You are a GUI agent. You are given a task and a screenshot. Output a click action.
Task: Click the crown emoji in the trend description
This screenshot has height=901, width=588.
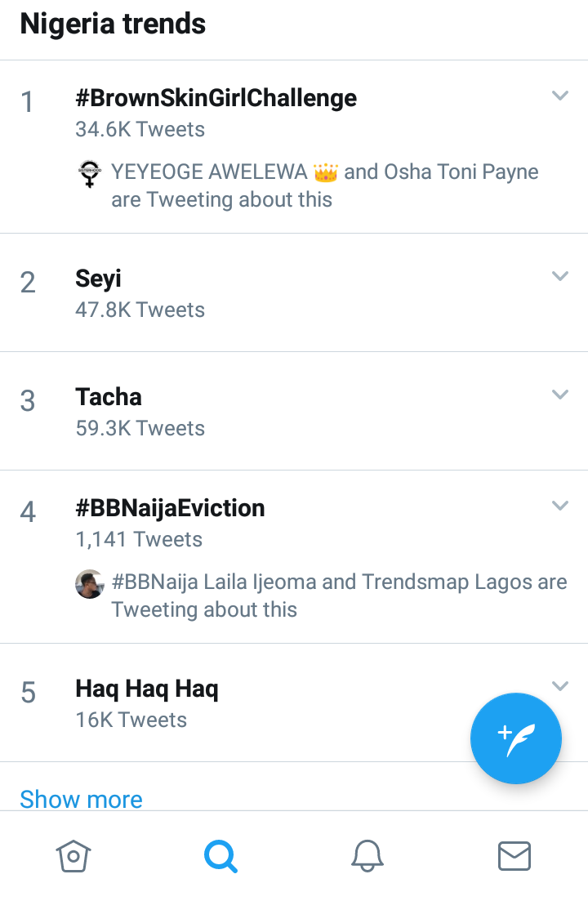pyautogui.click(x=326, y=172)
